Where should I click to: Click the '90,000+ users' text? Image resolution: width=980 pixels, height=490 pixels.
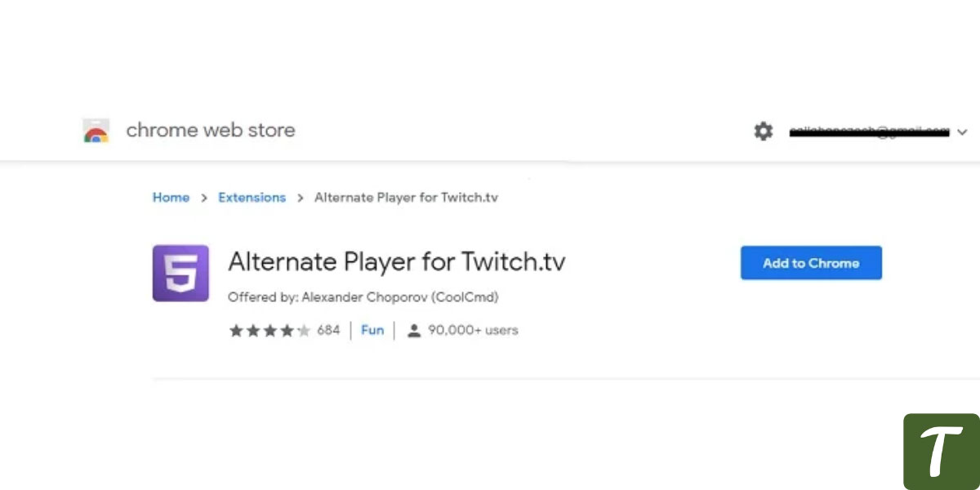(473, 331)
